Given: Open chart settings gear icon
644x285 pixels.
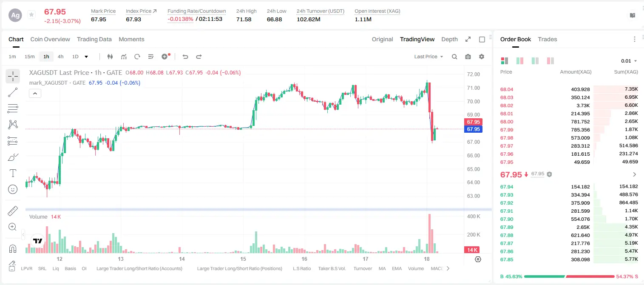Looking at the screenshot, I should pyautogui.click(x=482, y=57).
